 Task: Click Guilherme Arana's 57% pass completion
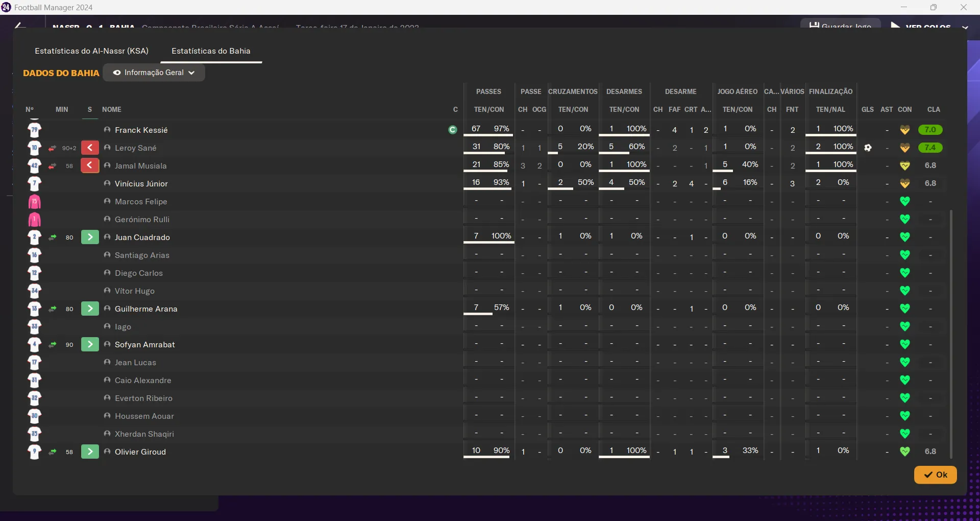coord(501,307)
